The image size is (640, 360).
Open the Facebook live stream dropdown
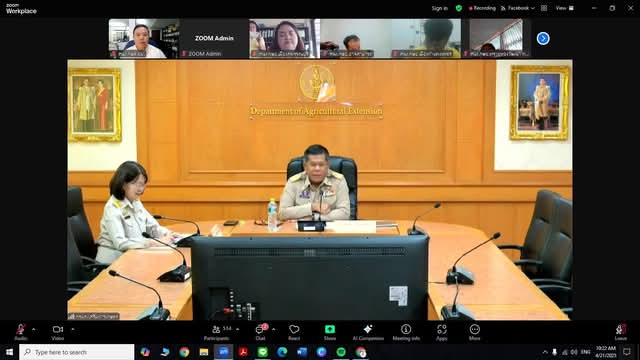pyautogui.click(x=518, y=8)
